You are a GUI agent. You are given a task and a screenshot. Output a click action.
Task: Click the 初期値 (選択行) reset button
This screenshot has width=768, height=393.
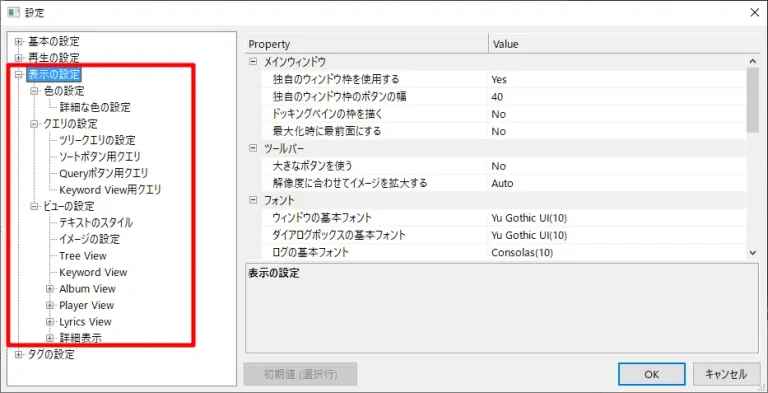coord(300,374)
